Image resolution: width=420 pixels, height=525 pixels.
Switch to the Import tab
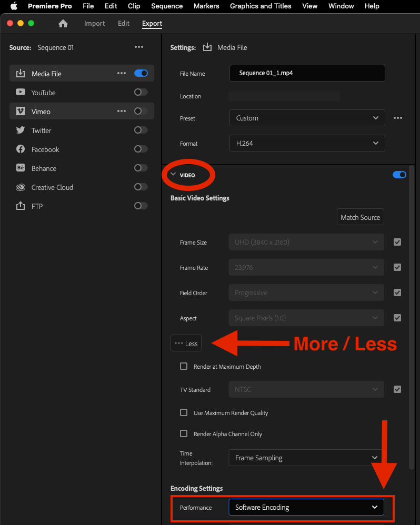pyautogui.click(x=94, y=24)
